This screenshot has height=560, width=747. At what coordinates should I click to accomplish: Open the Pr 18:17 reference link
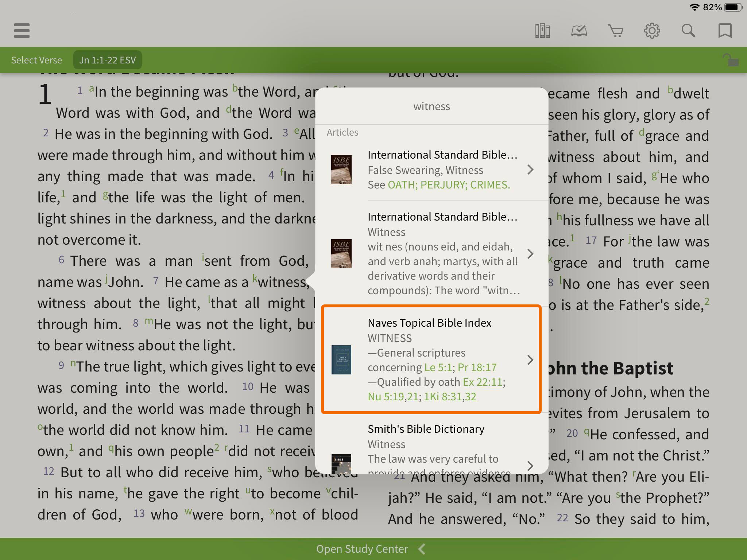tap(477, 367)
